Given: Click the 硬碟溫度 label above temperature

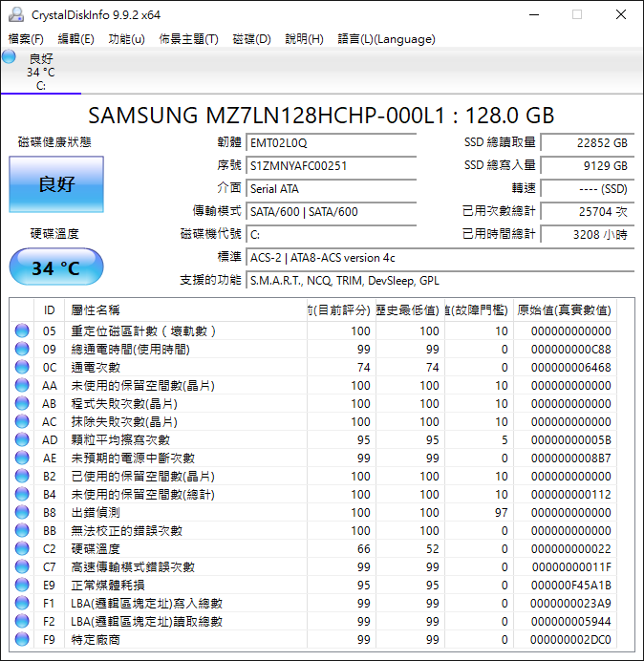Looking at the screenshot, I should 54,233.
